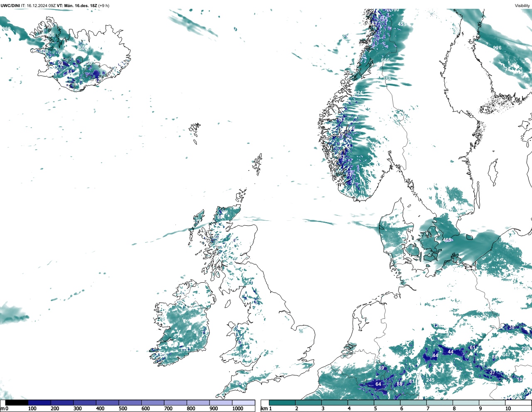Click the 500–600 m legend swatch

coord(130,402)
